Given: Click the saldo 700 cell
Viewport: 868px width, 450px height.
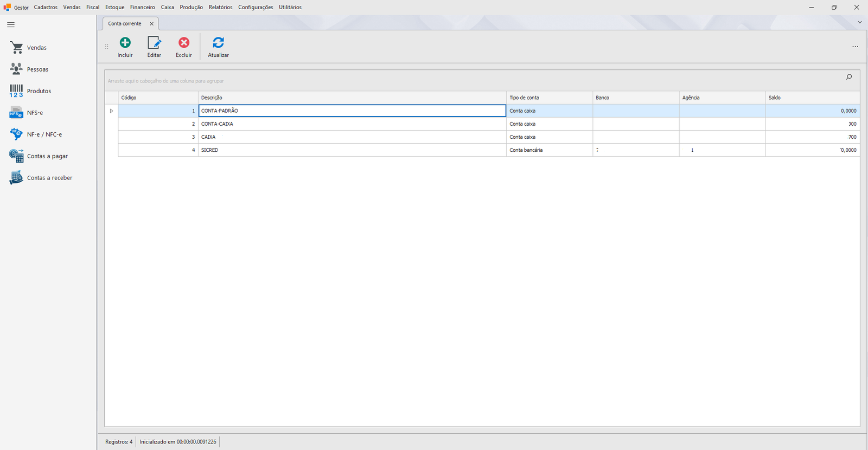Looking at the screenshot, I should tap(812, 137).
